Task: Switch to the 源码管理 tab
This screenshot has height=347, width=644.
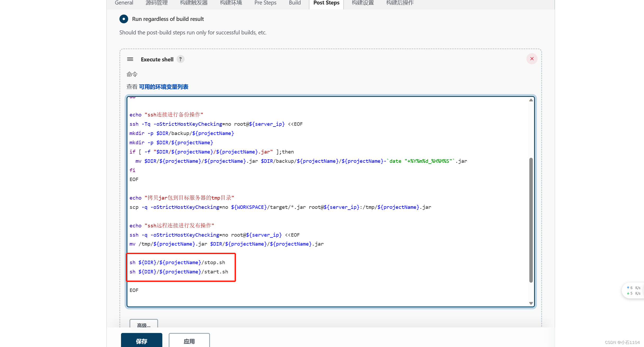Action: pyautogui.click(x=156, y=3)
